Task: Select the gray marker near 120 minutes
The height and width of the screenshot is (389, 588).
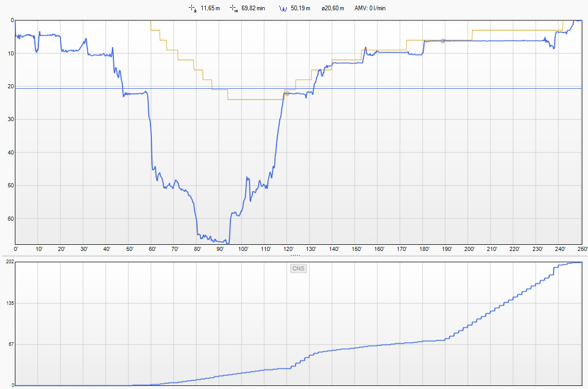Action: pyautogui.click(x=287, y=93)
